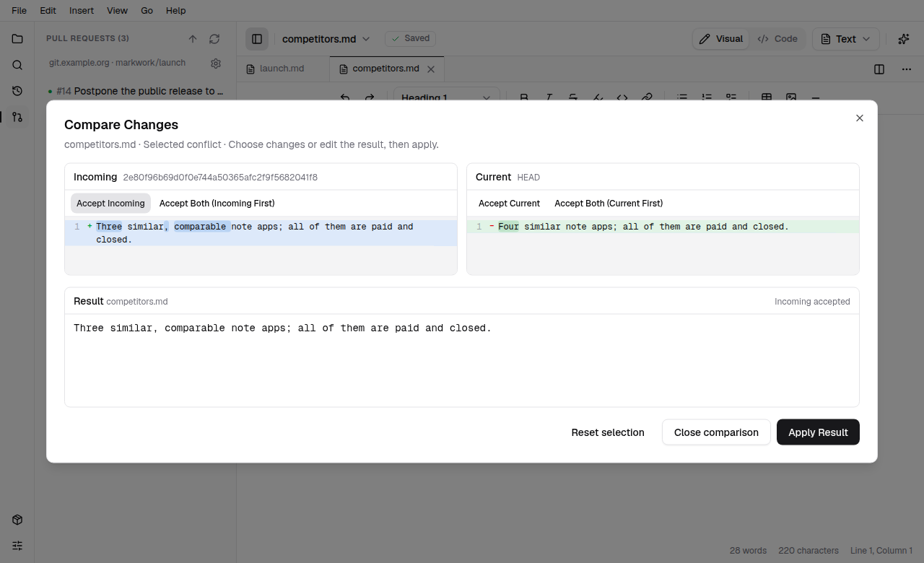924x563 pixels.
Task: Click the incoming commit hash text
Action: [x=220, y=178]
